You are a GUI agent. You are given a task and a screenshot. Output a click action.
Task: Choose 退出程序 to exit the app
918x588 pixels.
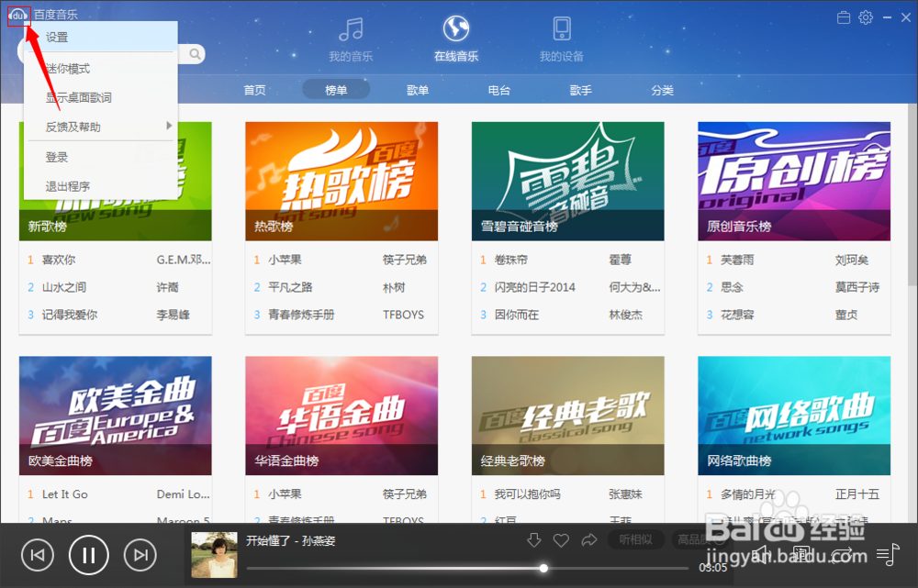tap(101, 186)
